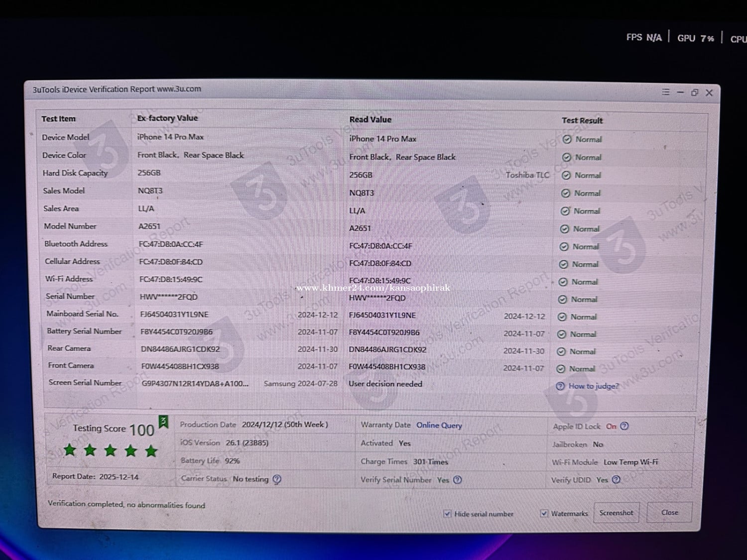The width and height of the screenshot is (747, 560).
Task: Open the hamburger menu in the title bar
Action: click(x=666, y=92)
